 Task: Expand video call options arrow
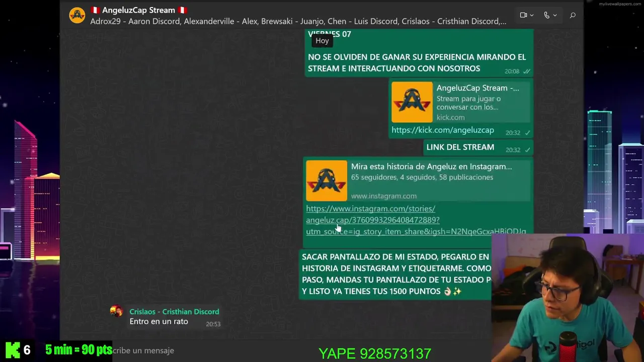click(531, 16)
